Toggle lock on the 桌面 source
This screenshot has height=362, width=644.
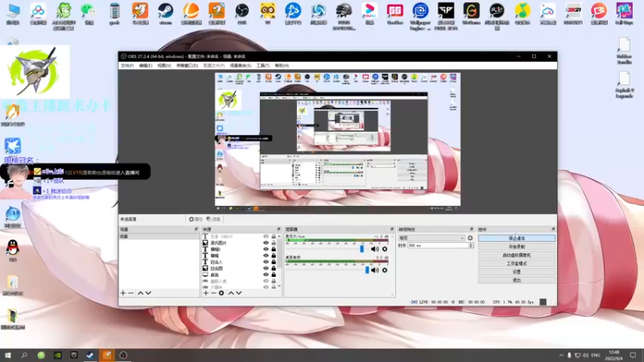pyautogui.click(x=274, y=274)
